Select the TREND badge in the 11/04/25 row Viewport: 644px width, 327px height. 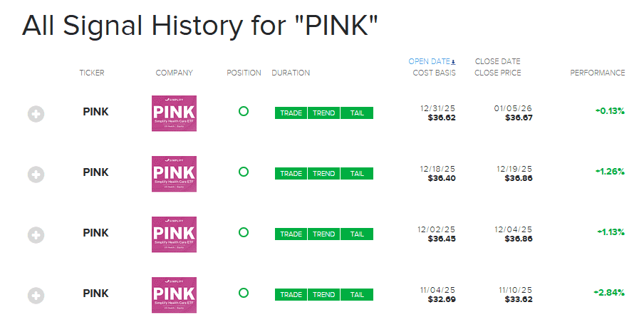(323, 294)
